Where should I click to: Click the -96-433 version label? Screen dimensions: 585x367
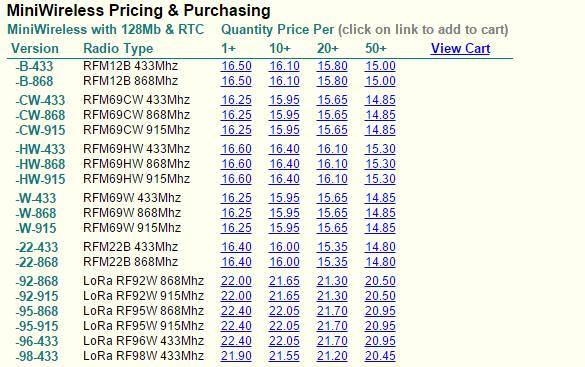(37, 341)
